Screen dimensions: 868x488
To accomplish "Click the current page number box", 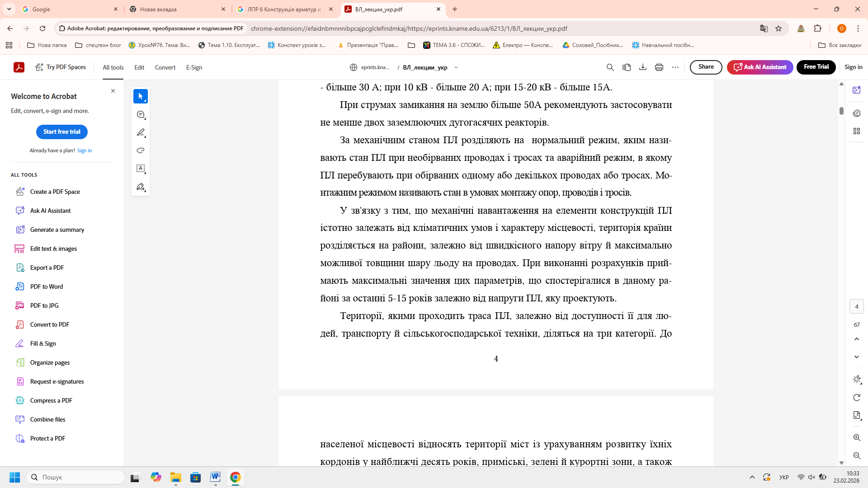I will [x=857, y=306].
